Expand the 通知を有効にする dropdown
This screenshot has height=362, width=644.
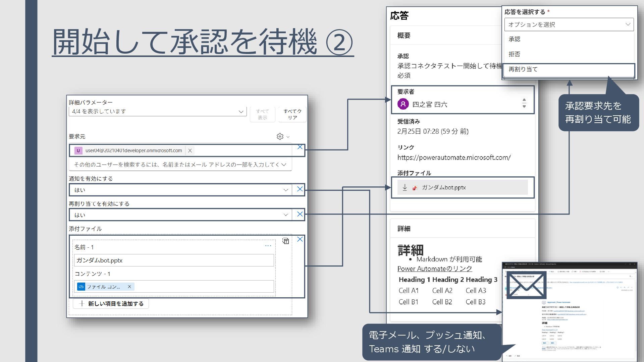(x=285, y=190)
